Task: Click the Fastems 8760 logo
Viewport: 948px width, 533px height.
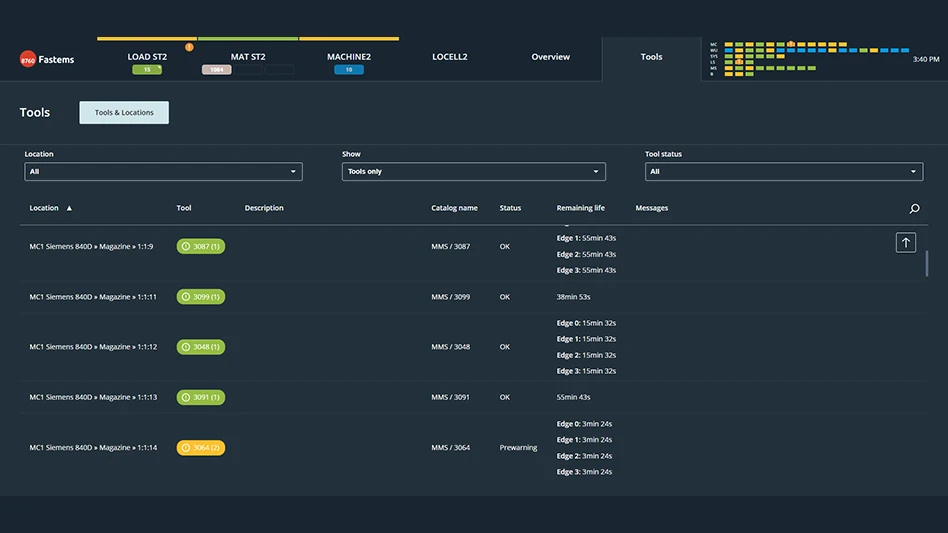Action: coord(47,60)
